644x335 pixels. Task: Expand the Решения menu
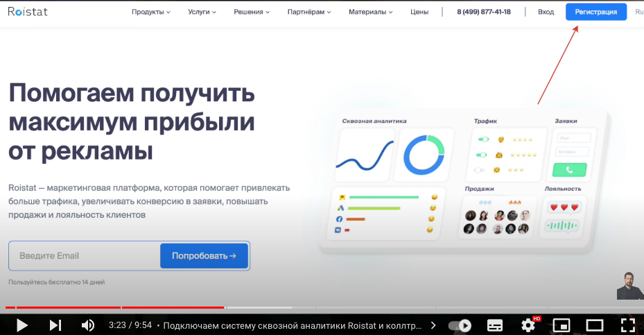[252, 12]
